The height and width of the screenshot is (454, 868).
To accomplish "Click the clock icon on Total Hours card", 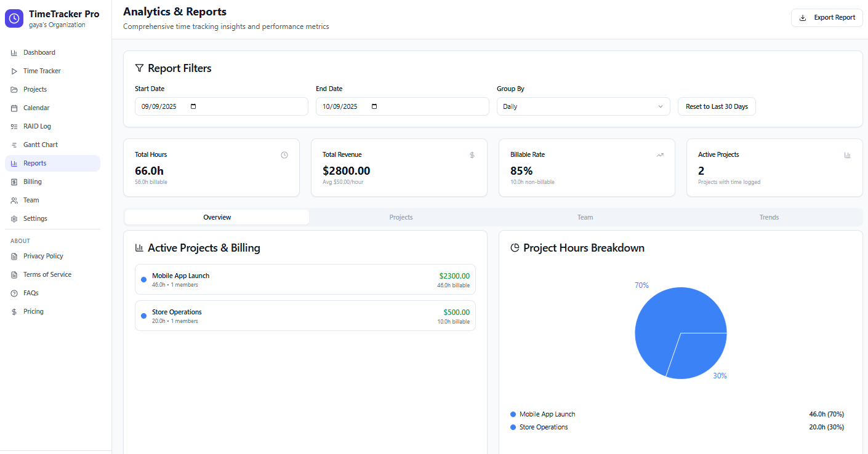I will click(x=284, y=155).
